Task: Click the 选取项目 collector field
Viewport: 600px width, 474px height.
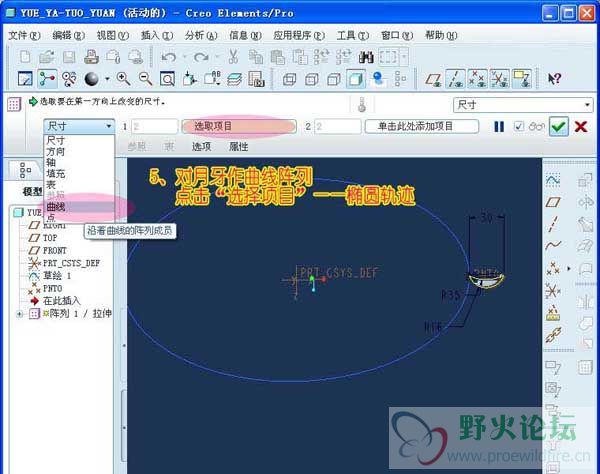Action: 239,126
